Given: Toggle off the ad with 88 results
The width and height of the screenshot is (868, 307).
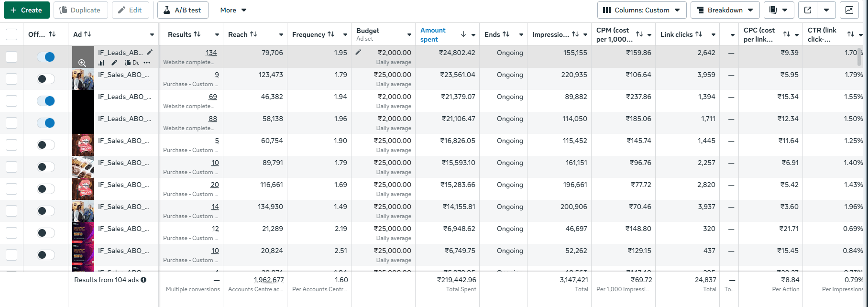Looking at the screenshot, I should click(46, 123).
